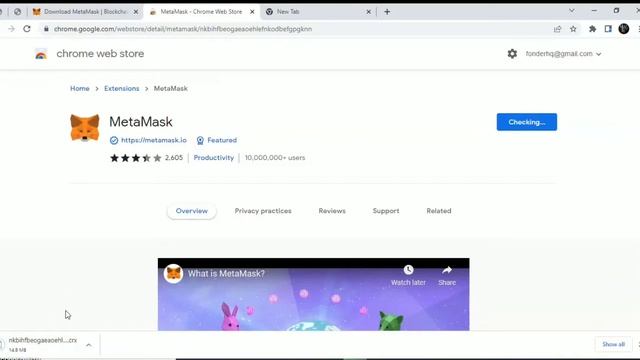Click the Featured badge icon

point(200,140)
